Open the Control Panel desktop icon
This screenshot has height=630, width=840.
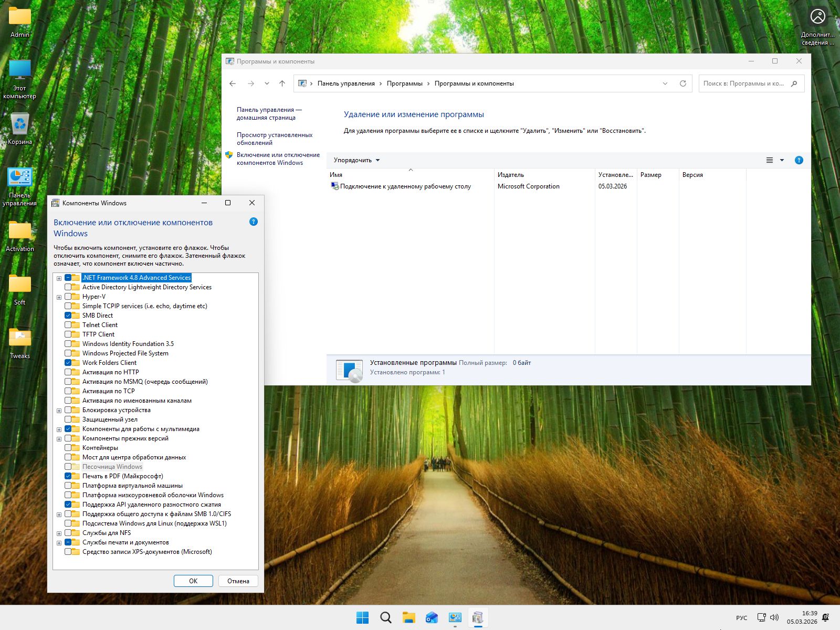pos(20,178)
